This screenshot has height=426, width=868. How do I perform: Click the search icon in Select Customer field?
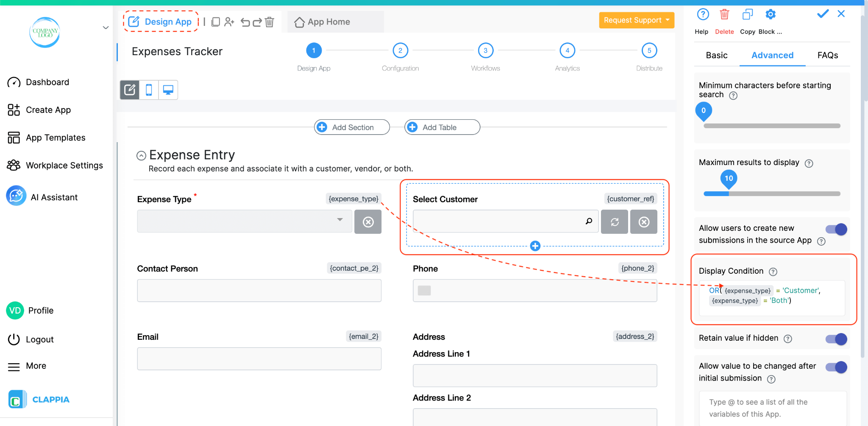pos(589,221)
